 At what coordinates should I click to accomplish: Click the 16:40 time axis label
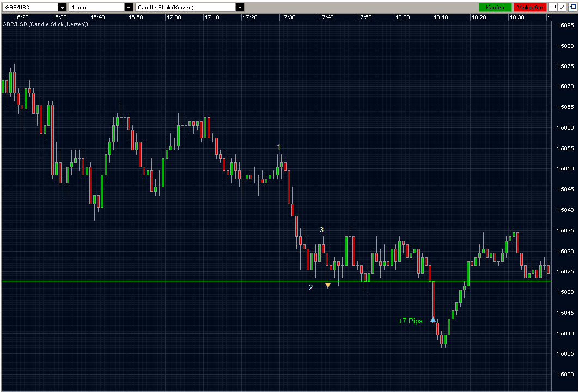pyautogui.click(x=97, y=17)
